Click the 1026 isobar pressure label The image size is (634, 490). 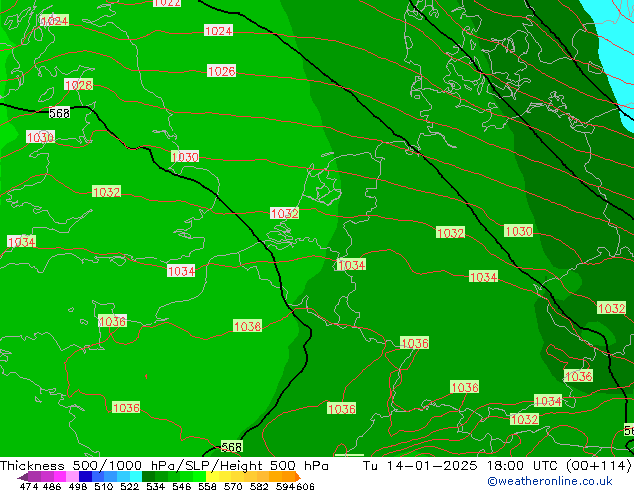(221, 71)
